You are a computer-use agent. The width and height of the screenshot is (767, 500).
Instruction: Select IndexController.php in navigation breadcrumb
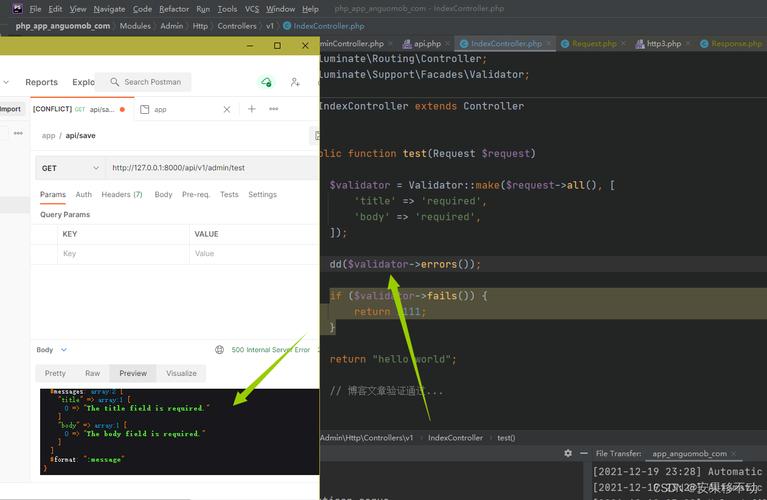pos(324,26)
